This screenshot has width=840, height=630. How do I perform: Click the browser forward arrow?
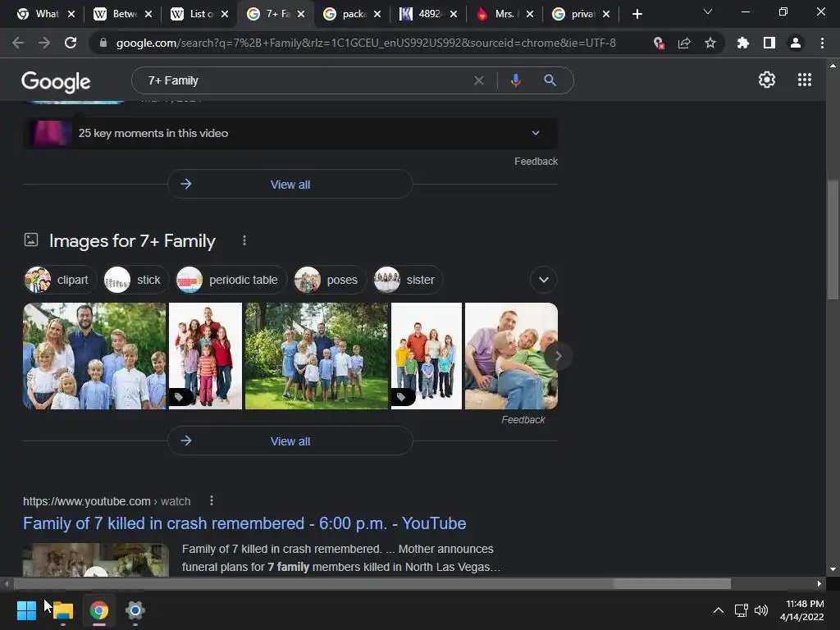[x=44, y=43]
